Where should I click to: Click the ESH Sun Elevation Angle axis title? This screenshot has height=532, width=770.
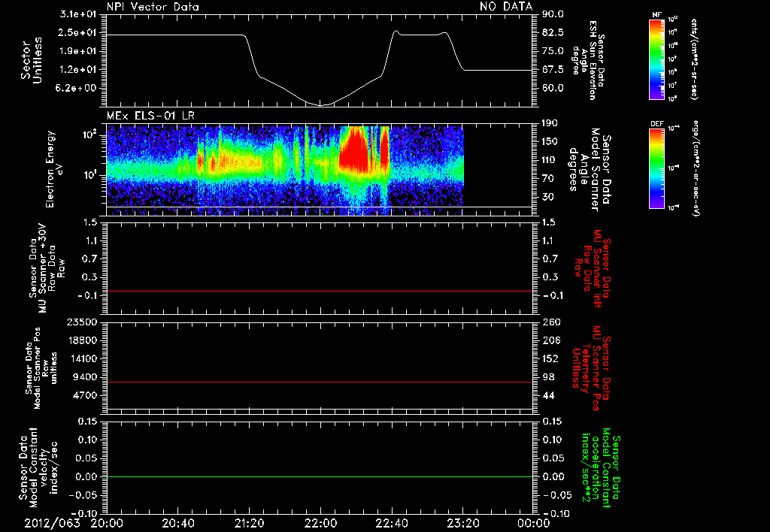coord(588,60)
